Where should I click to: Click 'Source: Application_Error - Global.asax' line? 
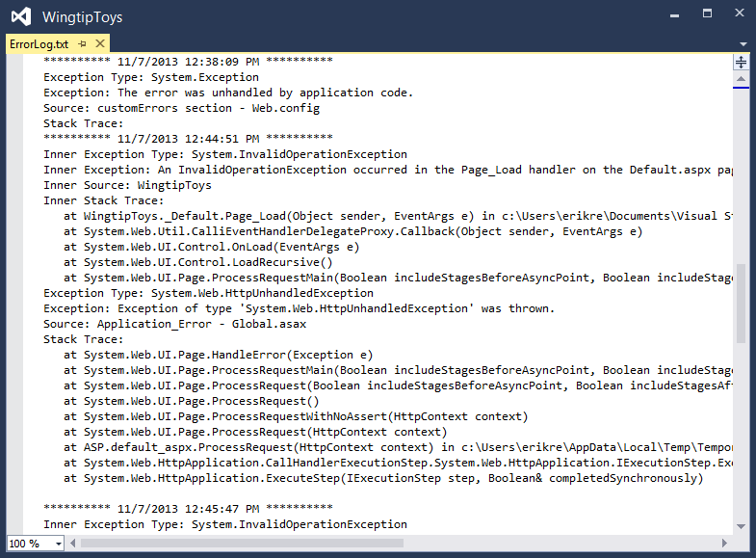(x=174, y=324)
